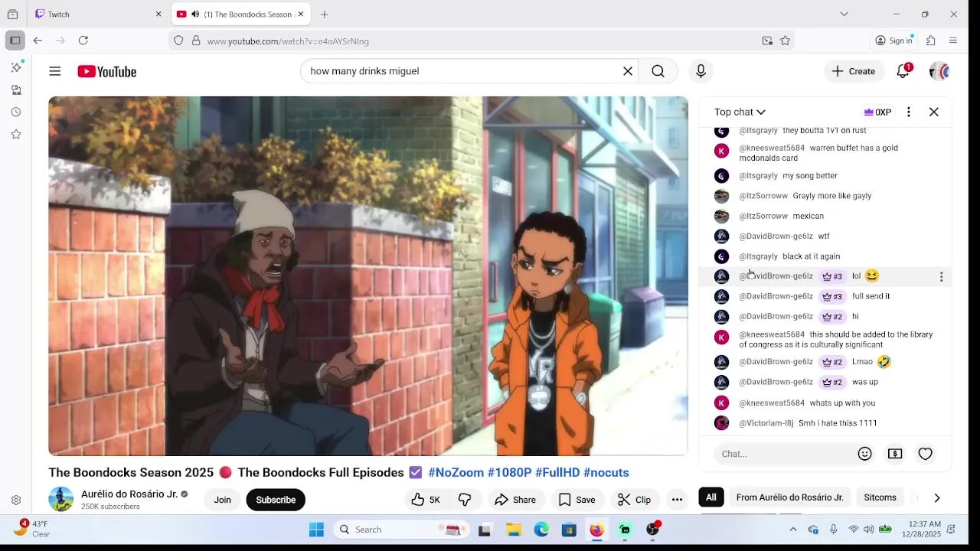Open more actions ellipsis under the video
Image resolution: width=980 pixels, height=551 pixels.
[677, 500]
